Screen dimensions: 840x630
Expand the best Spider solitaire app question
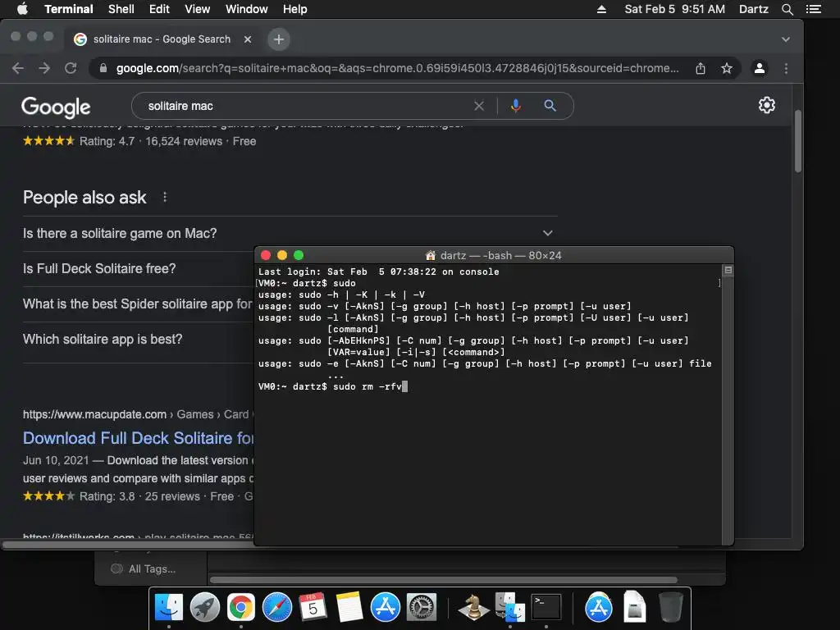click(x=138, y=304)
